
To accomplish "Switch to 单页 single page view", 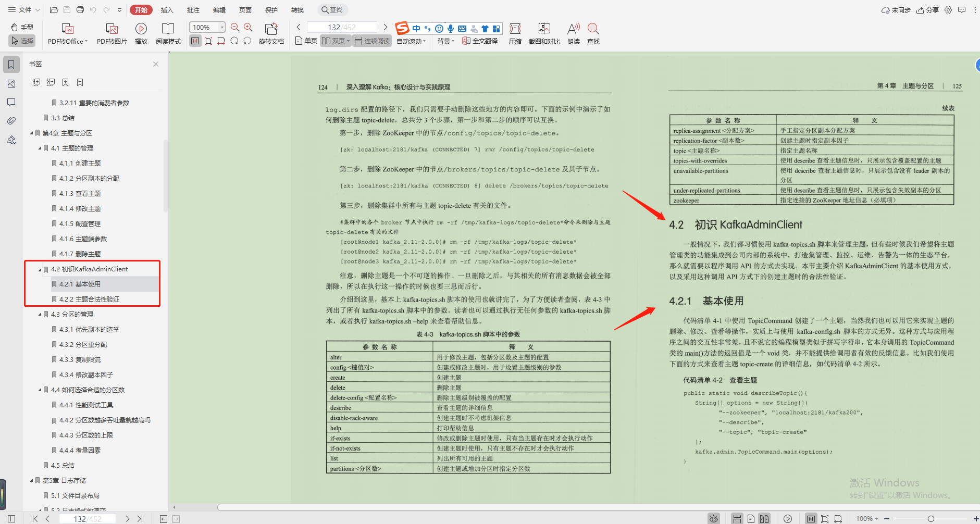I will click(306, 41).
